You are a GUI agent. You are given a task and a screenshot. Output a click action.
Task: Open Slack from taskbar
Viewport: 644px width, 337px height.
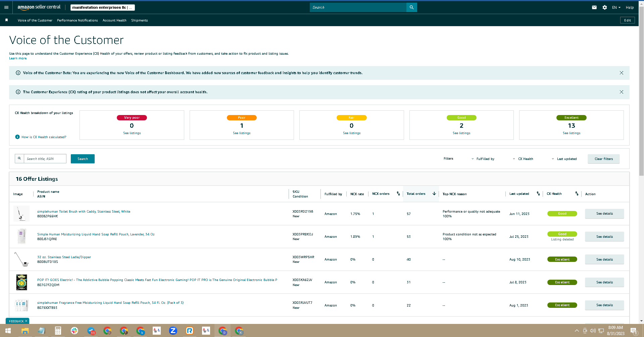pyautogui.click(x=74, y=331)
